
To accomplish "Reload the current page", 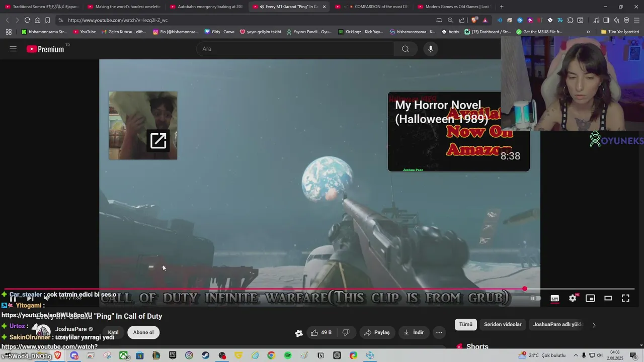I will (27, 20).
